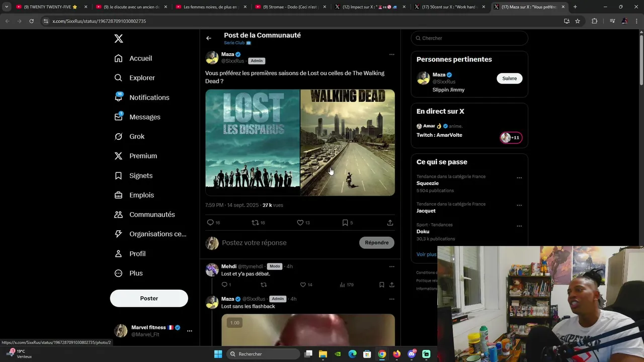Like Mehdi's comment
Image resolution: width=644 pixels, height=362 pixels.
click(303, 285)
